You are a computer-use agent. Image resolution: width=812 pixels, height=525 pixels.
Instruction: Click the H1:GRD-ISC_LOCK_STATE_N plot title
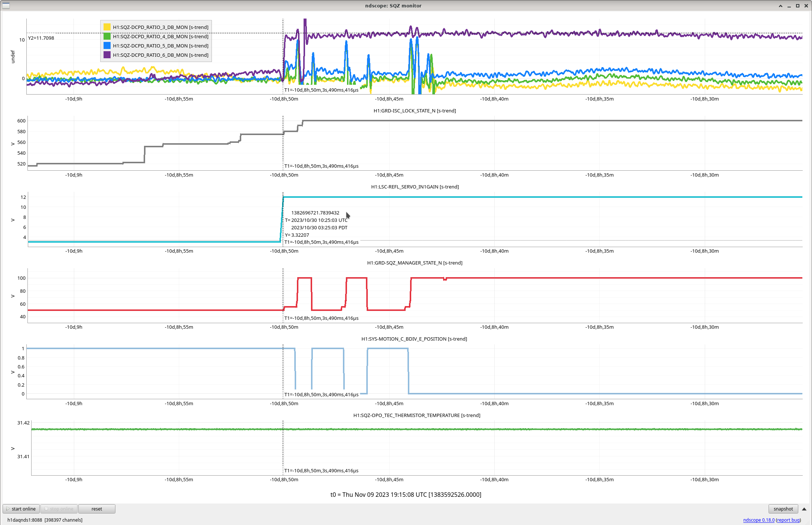tap(415, 111)
